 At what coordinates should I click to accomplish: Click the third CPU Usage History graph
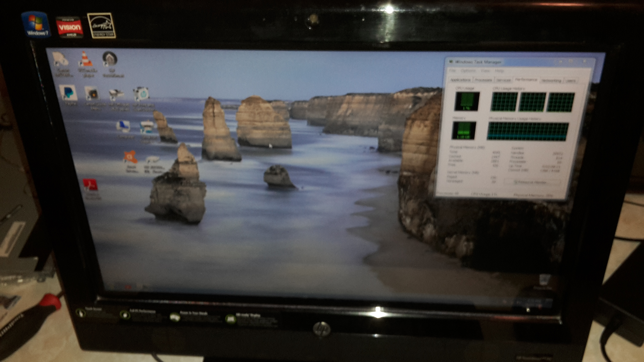(560, 103)
